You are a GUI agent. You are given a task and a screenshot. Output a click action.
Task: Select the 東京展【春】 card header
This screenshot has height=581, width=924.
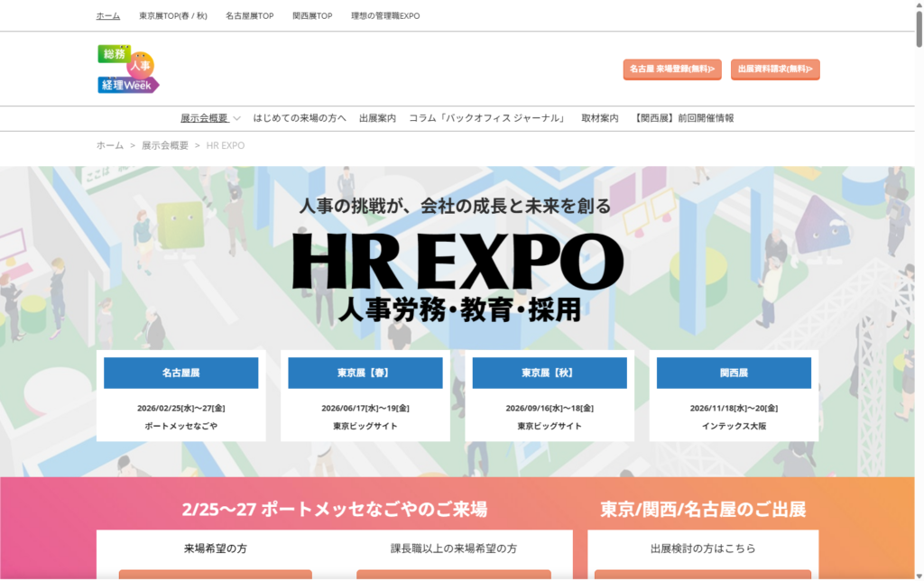pos(365,373)
